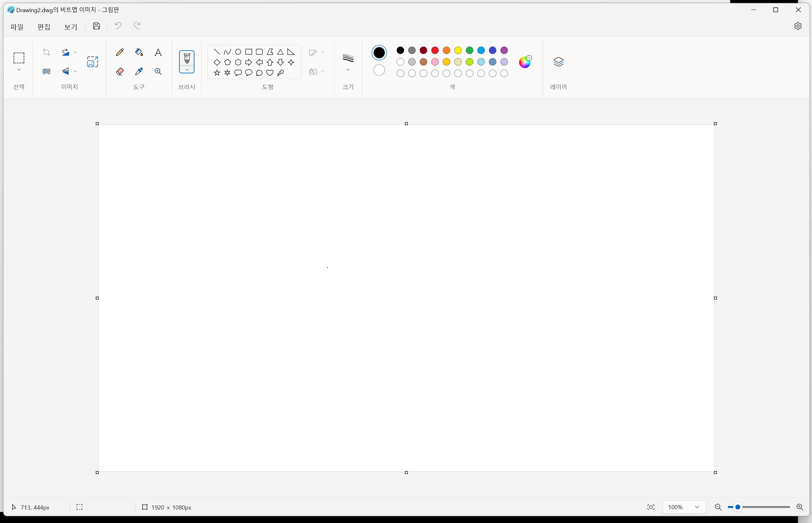812x523 pixels.
Task: Expand the selection tool dropdown arrow
Action: point(19,70)
